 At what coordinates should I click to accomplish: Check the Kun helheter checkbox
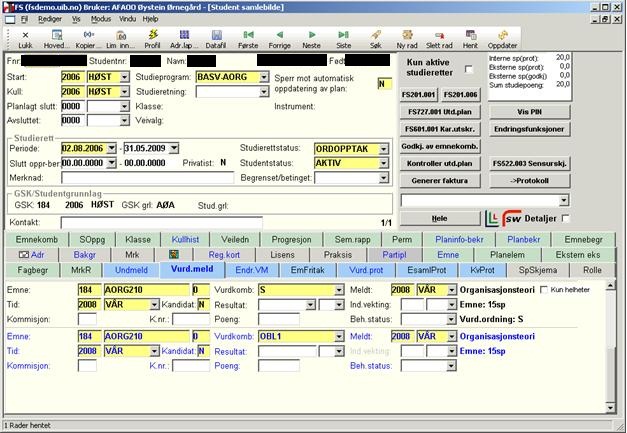tap(544, 289)
